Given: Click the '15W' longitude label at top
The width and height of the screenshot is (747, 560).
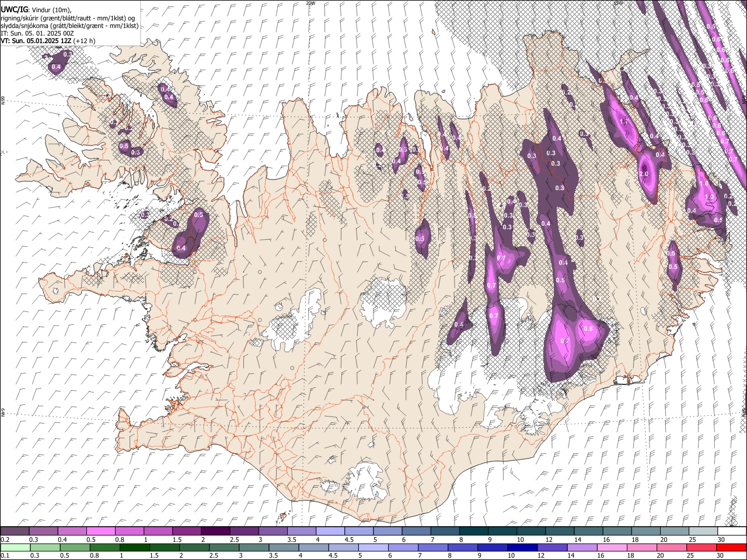Looking at the screenshot, I should (618, 3).
